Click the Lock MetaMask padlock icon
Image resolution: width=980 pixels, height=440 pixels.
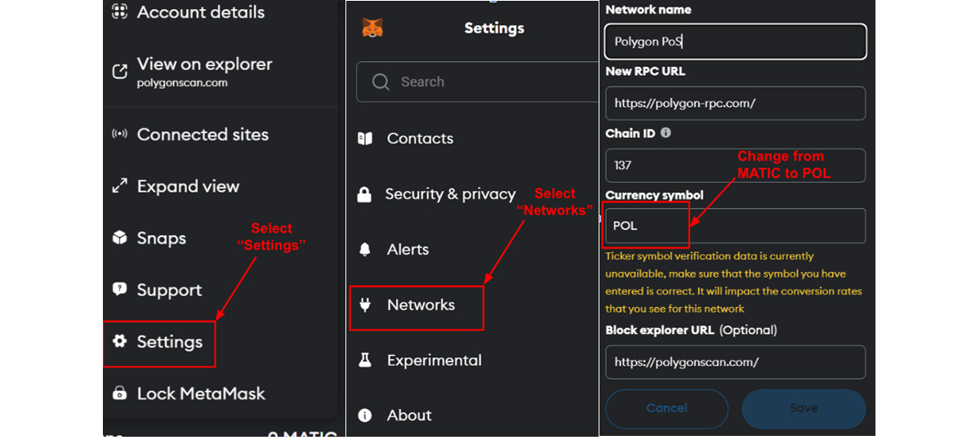point(120,393)
